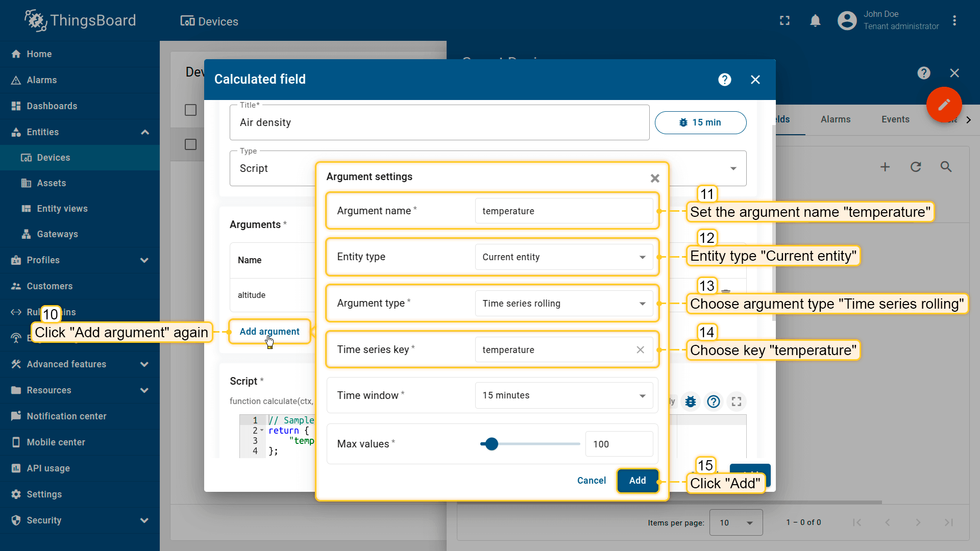Click the search magnifier in details panel

tap(946, 167)
